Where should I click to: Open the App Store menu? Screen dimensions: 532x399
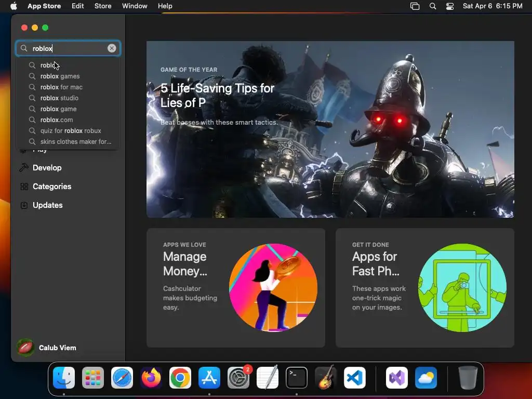[44, 6]
